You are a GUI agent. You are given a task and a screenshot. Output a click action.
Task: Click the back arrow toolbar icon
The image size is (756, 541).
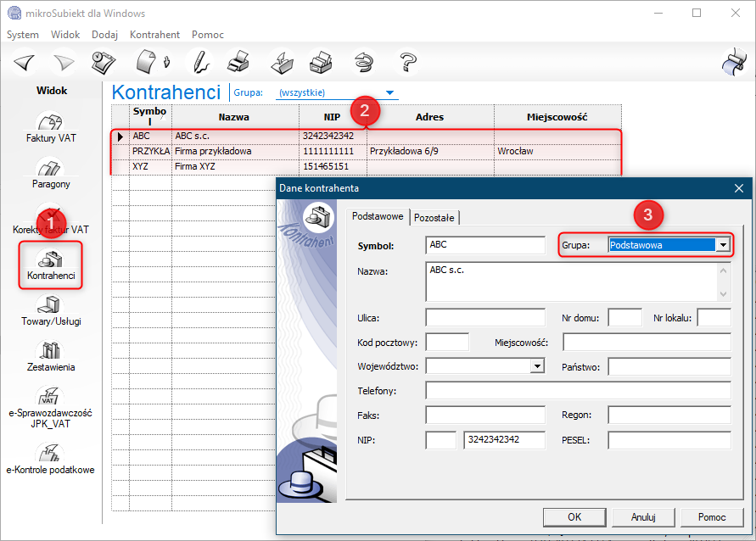point(24,62)
